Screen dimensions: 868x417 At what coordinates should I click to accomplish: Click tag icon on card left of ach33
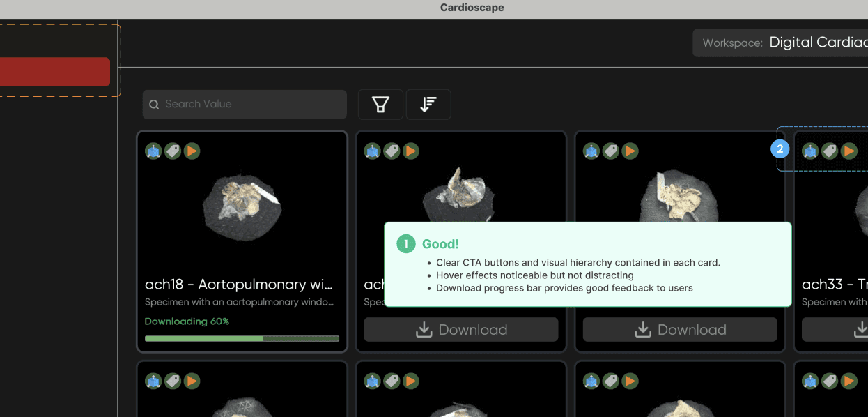coord(611,151)
